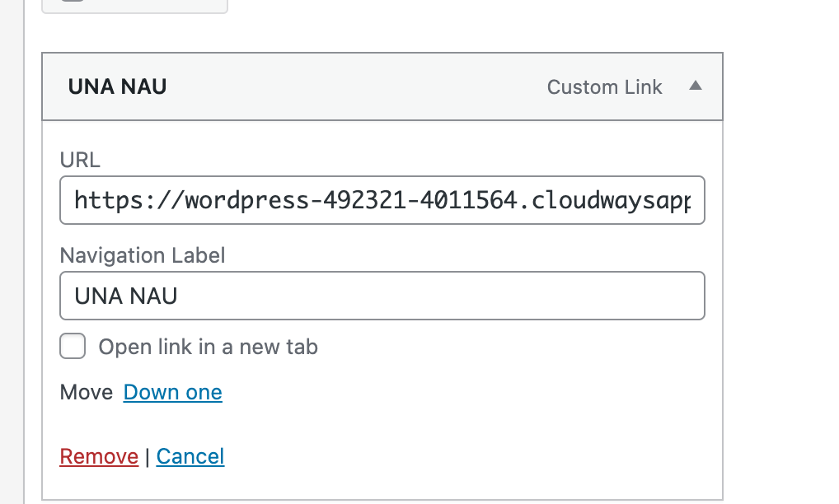This screenshot has width=839, height=504.
Task: Click the "Open link in a new tab" text
Action: pyautogui.click(x=208, y=347)
